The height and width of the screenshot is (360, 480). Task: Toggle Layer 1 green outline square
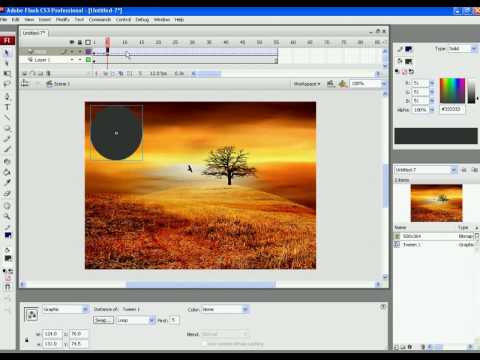88,60
